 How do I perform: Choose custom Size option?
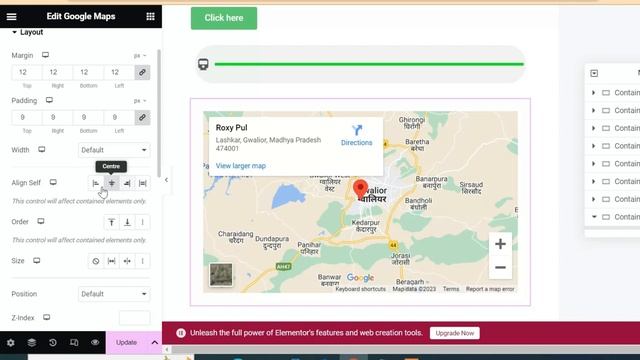point(142,261)
